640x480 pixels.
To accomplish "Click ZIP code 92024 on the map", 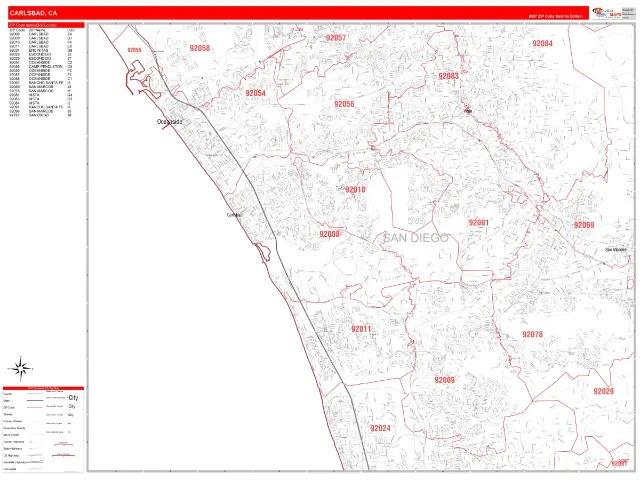I will (380, 428).
